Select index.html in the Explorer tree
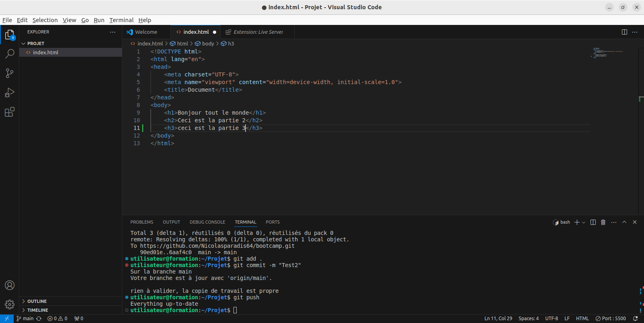This screenshot has height=323, width=644. (70, 52)
